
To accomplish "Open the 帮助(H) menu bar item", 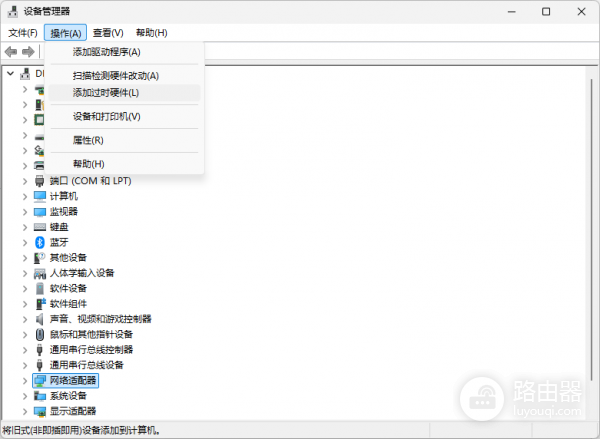I will 152,33.
